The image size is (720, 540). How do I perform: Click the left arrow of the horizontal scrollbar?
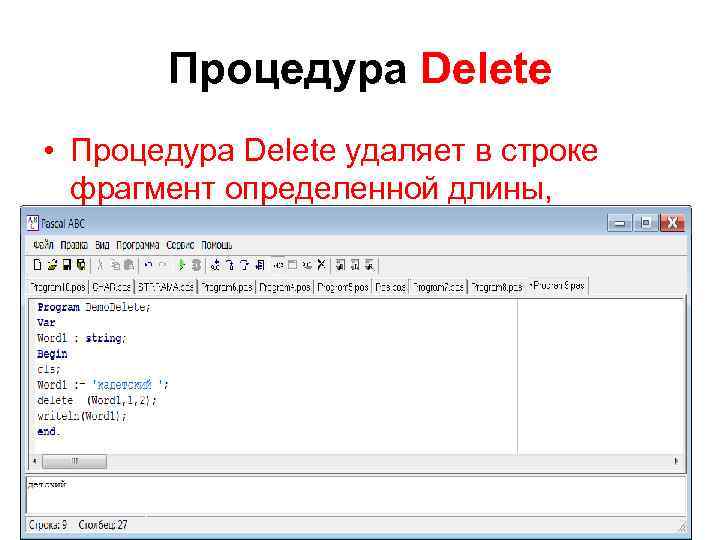coord(36,461)
